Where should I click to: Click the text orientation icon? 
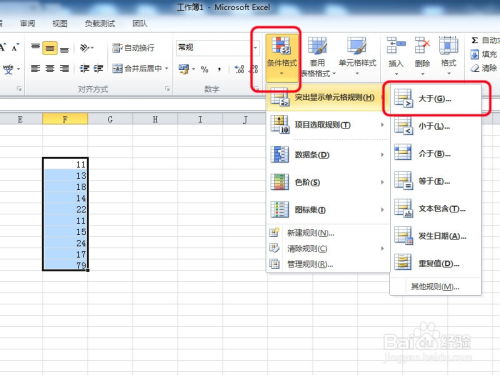point(86,48)
